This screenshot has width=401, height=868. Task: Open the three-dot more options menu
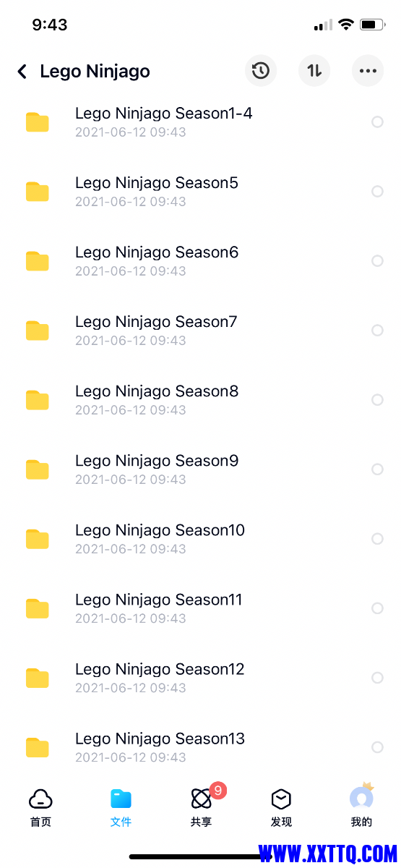pyautogui.click(x=368, y=71)
